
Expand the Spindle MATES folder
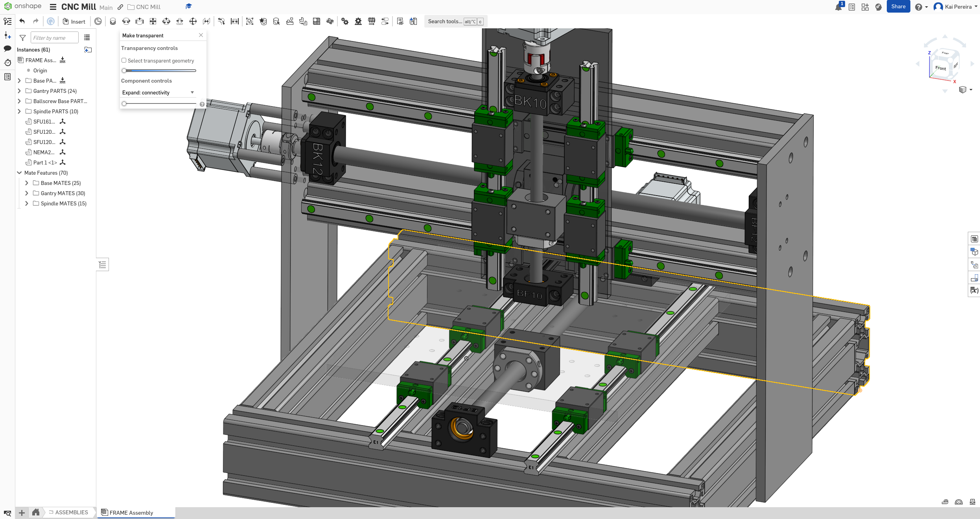tap(27, 203)
